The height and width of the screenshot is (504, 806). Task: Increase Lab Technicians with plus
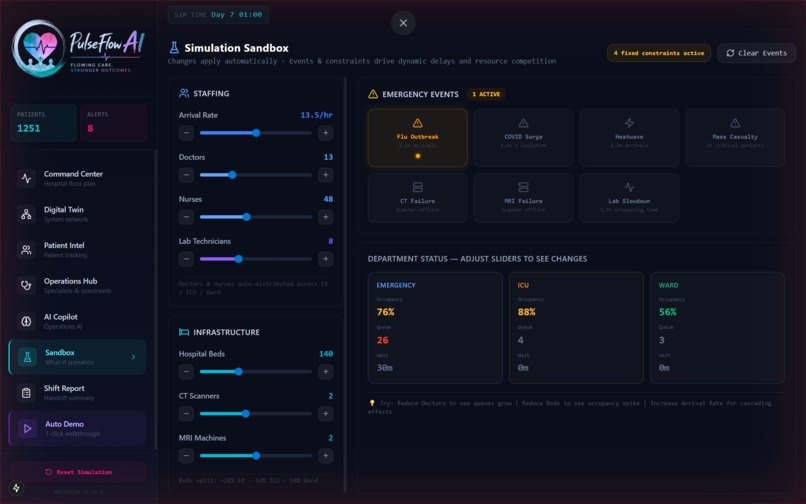click(x=325, y=259)
